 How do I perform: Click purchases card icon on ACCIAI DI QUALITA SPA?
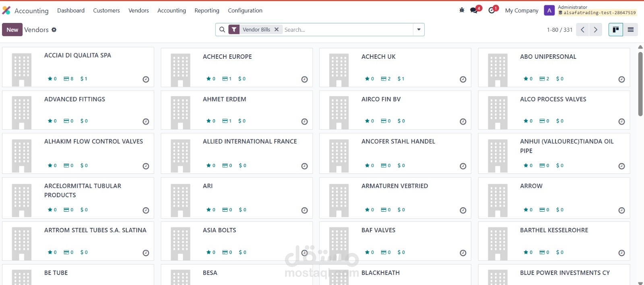66,79
